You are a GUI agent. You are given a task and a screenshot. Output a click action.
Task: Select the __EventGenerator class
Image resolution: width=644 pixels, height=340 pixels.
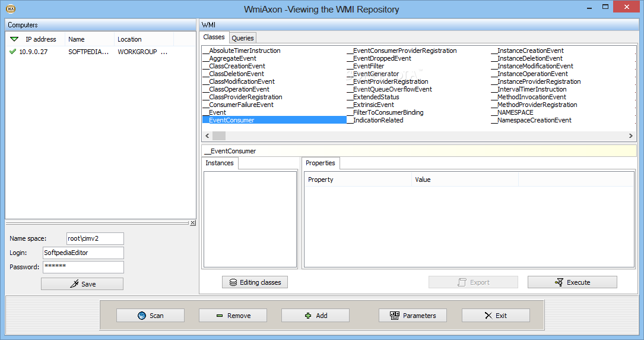coord(373,74)
